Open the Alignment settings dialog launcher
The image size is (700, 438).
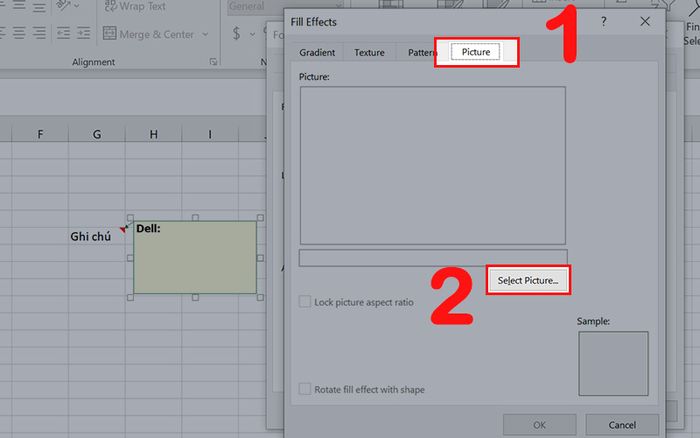(x=213, y=62)
